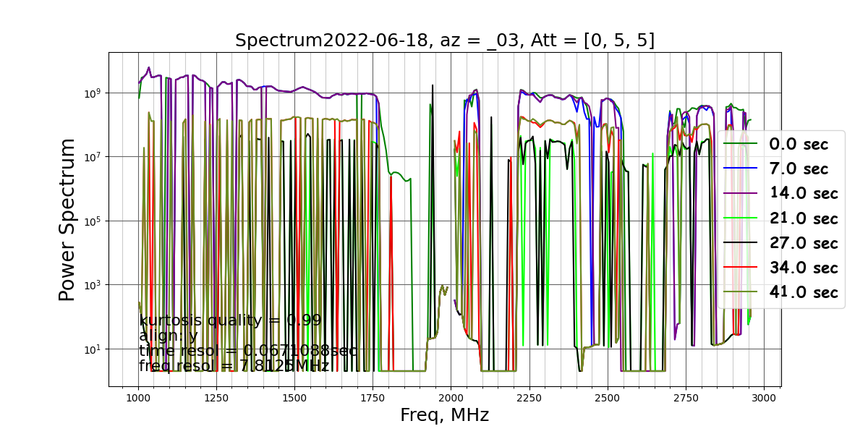Click the time resol annotation text
The height and width of the screenshot is (434, 868).
(248, 351)
